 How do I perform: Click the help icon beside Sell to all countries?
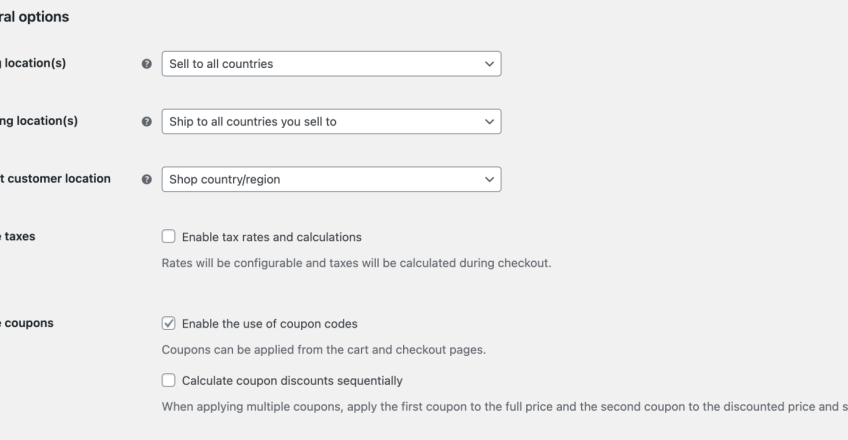coord(148,64)
